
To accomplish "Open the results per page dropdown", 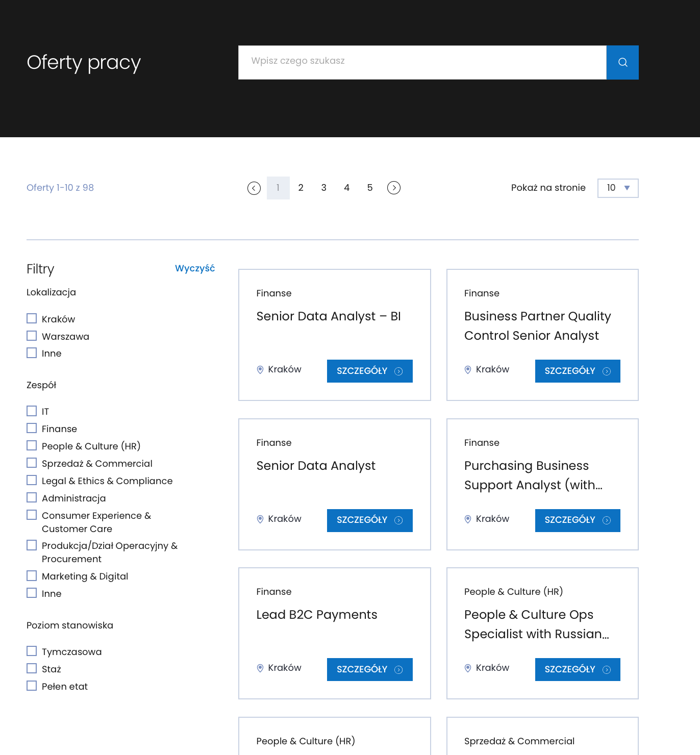I will 617,188.
